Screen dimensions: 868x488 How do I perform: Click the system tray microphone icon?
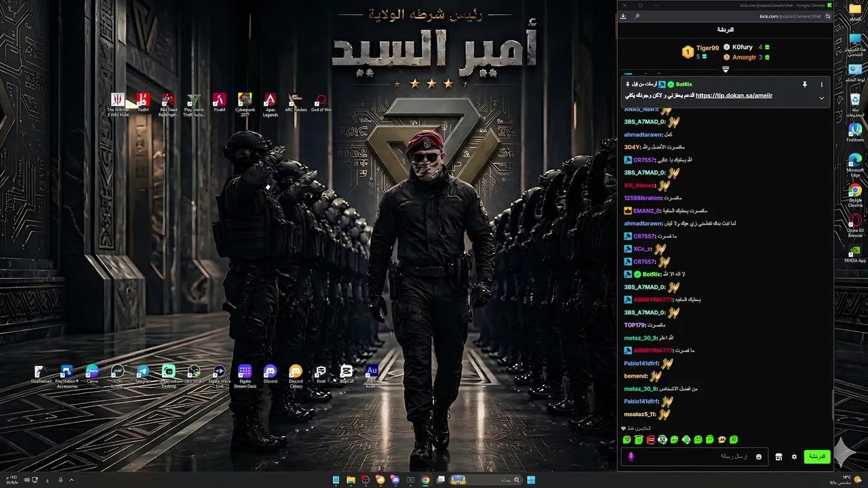[x=60, y=480]
